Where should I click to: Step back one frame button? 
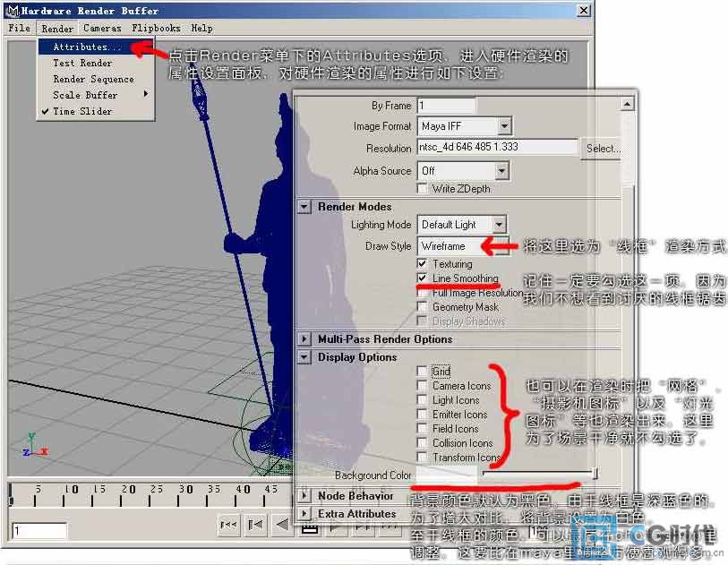coord(255,525)
